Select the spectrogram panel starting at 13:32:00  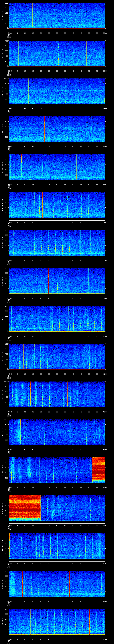tap(57, 54)
